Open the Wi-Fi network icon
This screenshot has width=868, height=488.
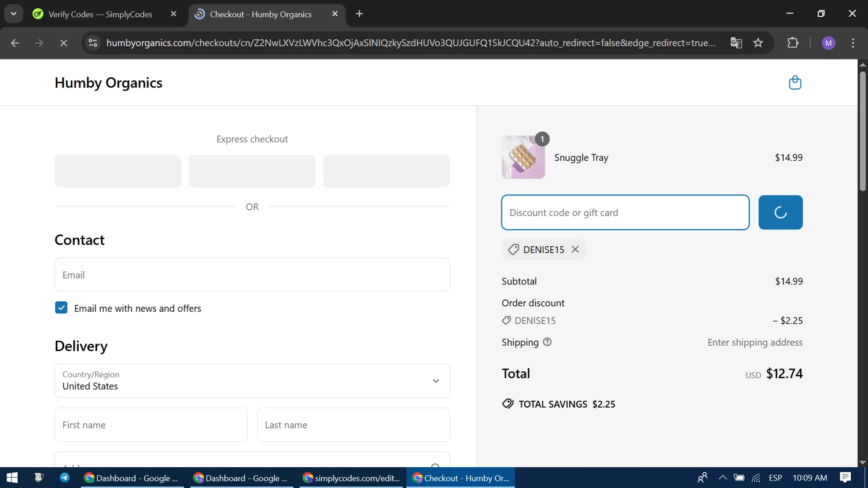(x=756, y=478)
